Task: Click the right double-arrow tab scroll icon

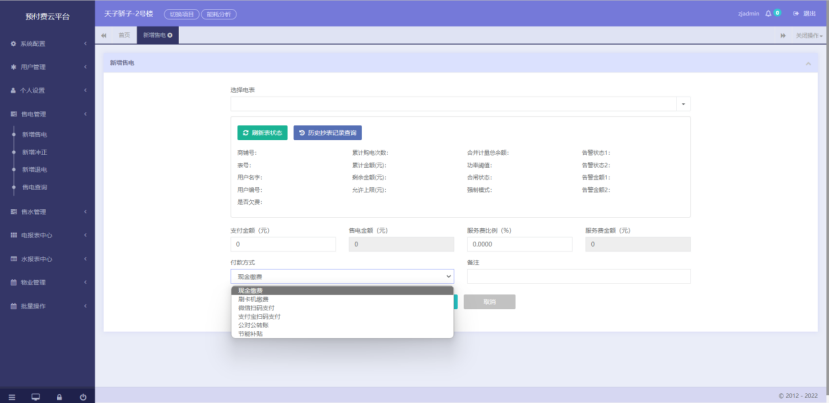Action: coord(783,35)
